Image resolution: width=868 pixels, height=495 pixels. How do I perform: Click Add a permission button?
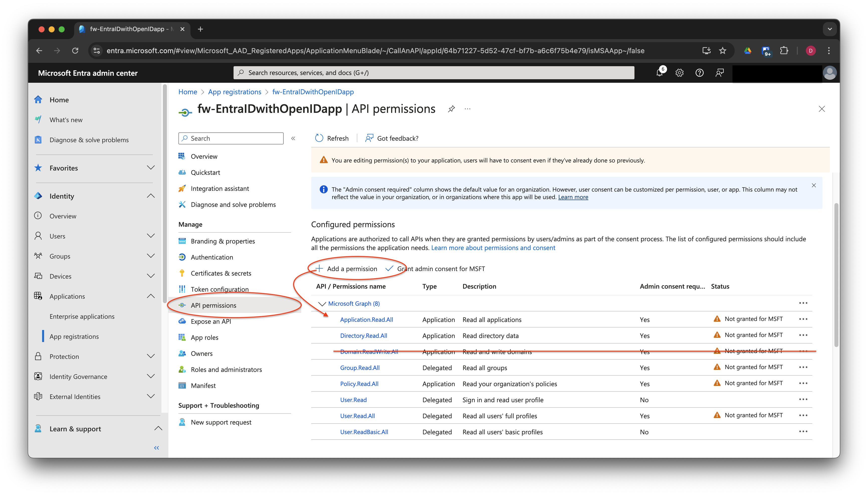(x=346, y=269)
